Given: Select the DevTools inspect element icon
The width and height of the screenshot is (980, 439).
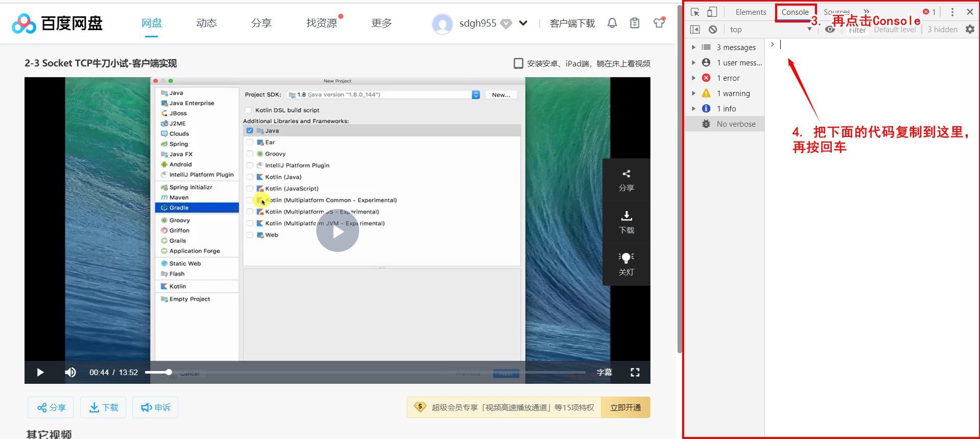Looking at the screenshot, I should click(x=695, y=12).
